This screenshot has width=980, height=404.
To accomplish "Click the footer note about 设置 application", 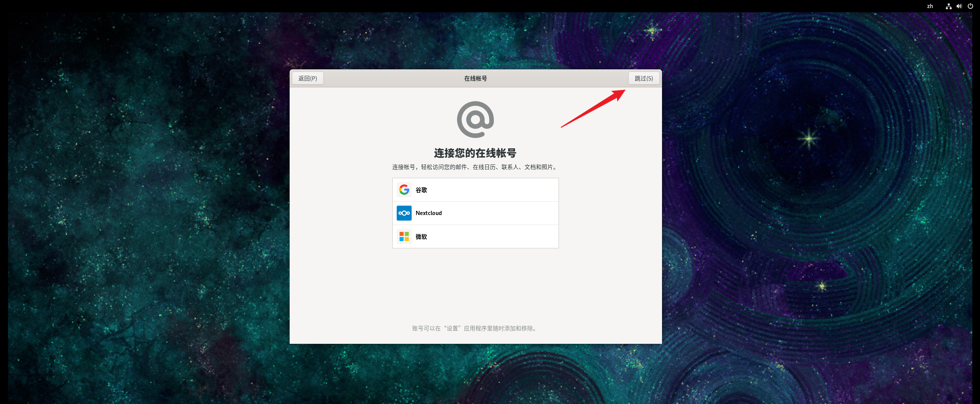I will pos(475,328).
